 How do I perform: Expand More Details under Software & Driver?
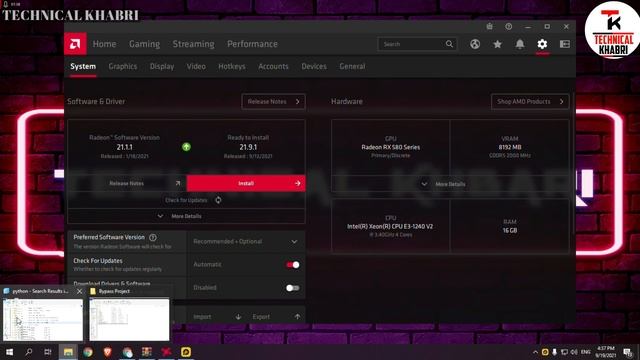pos(186,216)
